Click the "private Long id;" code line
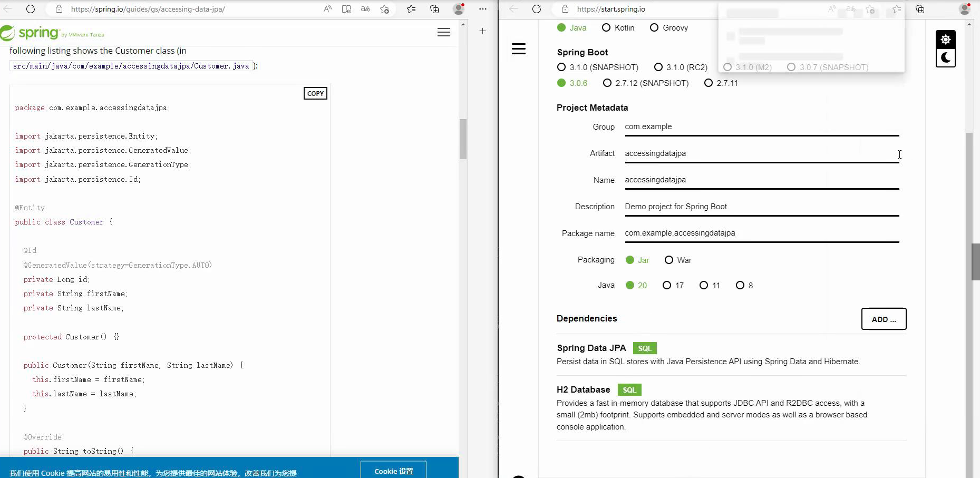The image size is (980, 478). click(57, 279)
